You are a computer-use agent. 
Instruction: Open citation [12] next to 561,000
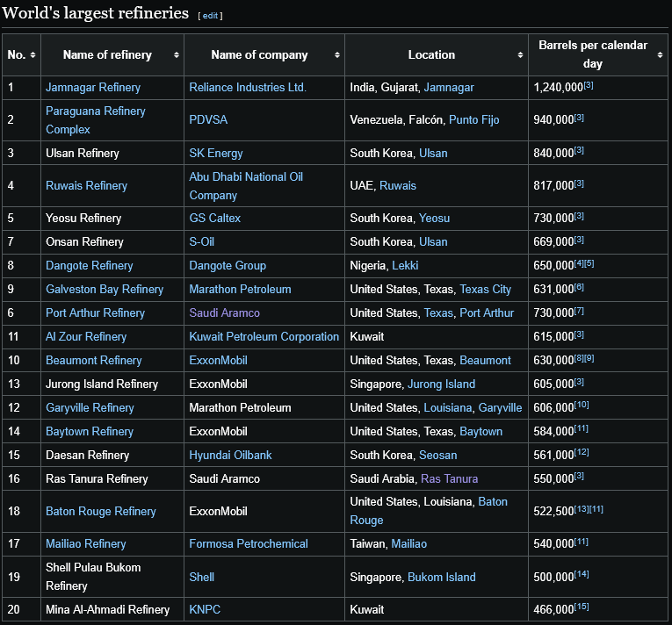click(582, 452)
